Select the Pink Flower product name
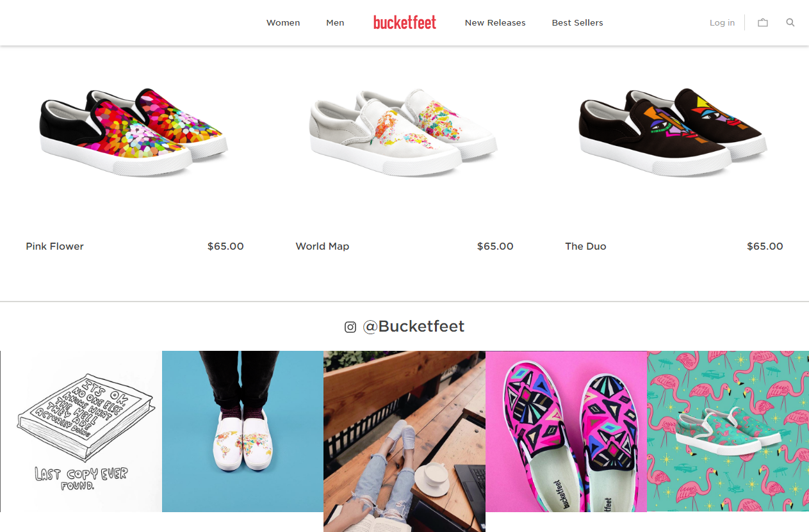 pos(55,246)
